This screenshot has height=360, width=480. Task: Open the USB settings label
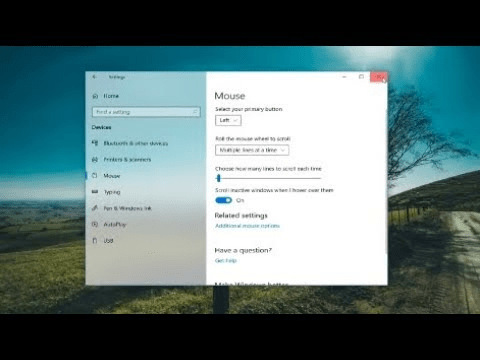(108, 241)
